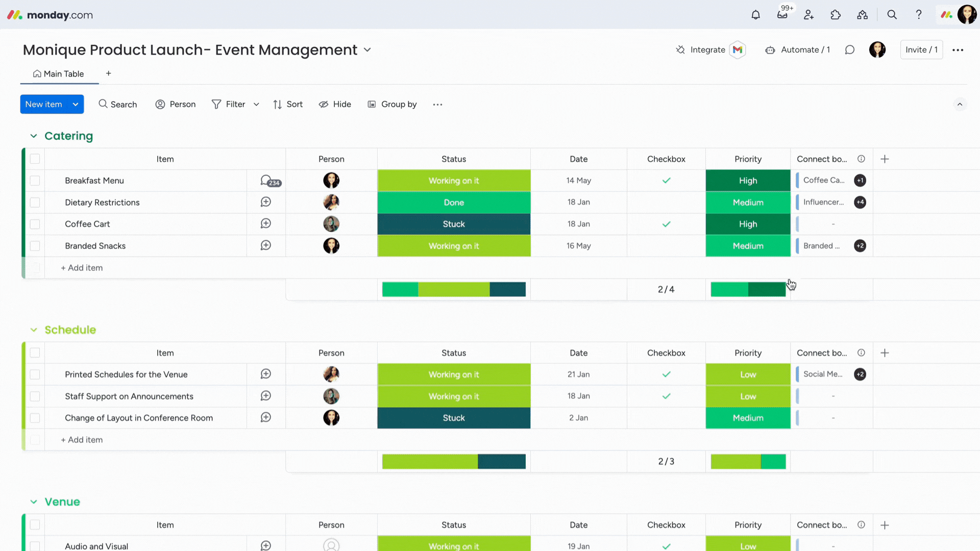Start conversation on Printed Schedules for the Venue
Viewport: 980px width, 551px height.
click(x=266, y=374)
